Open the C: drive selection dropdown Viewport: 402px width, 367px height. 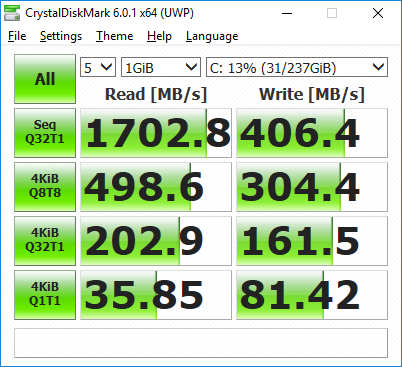pyautogui.click(x=297, y=67)
